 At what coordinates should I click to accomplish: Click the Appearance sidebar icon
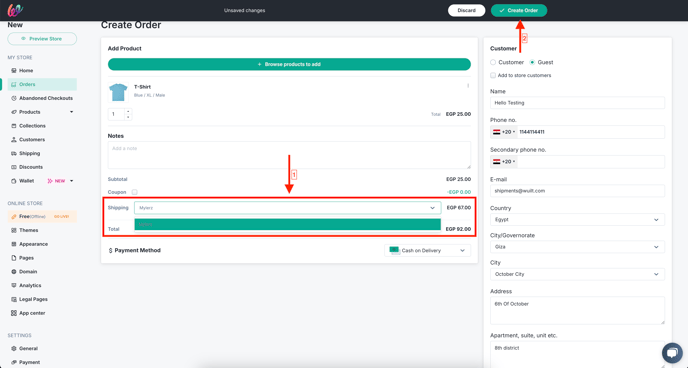[x=14, y=244]
